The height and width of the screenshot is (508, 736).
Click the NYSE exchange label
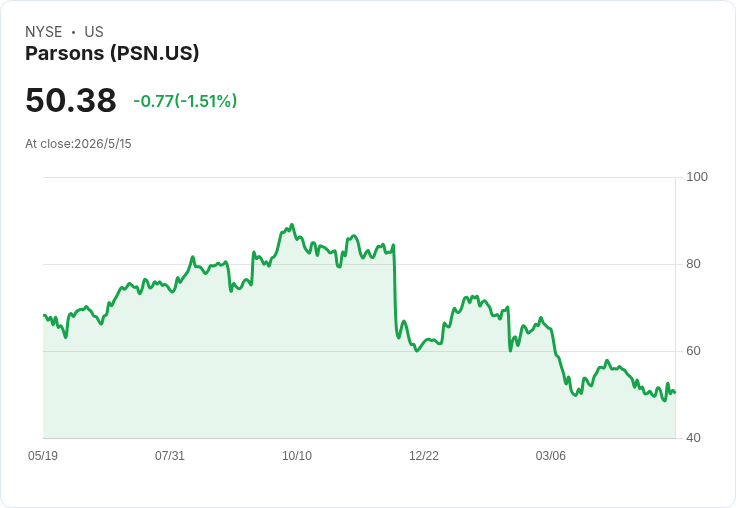[44, 32]
